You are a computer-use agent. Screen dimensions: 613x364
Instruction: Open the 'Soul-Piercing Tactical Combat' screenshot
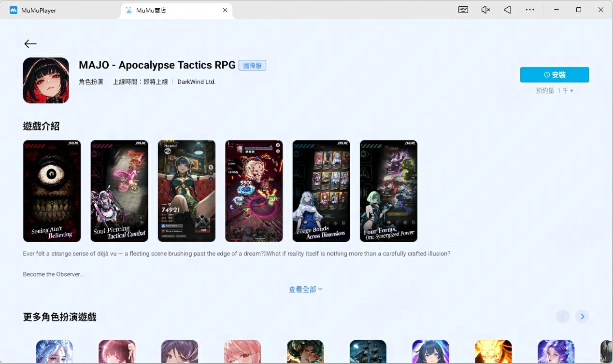pyautogui.click(x=119, y=191)
